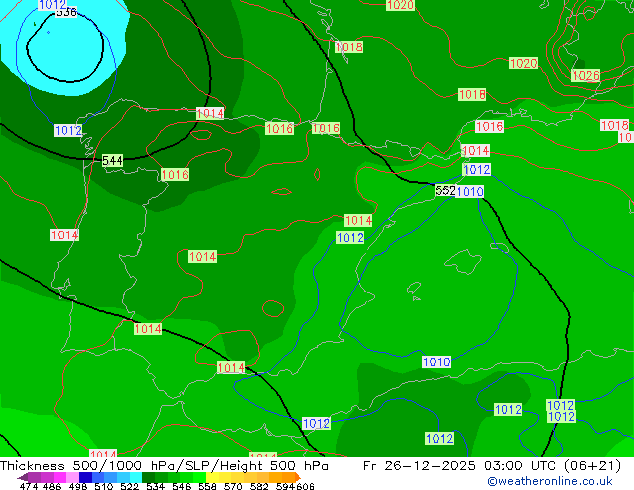Click the 1010 label beside the 552 label

(470, 191)
